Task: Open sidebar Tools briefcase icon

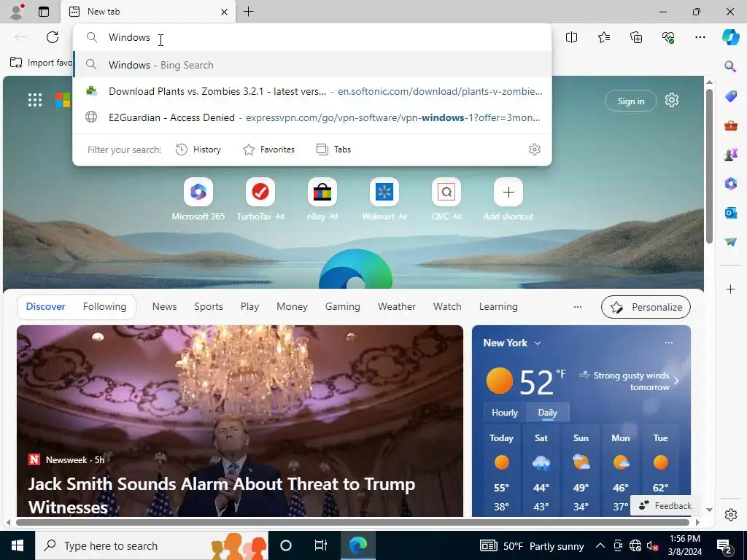Action: click(730, 125)
